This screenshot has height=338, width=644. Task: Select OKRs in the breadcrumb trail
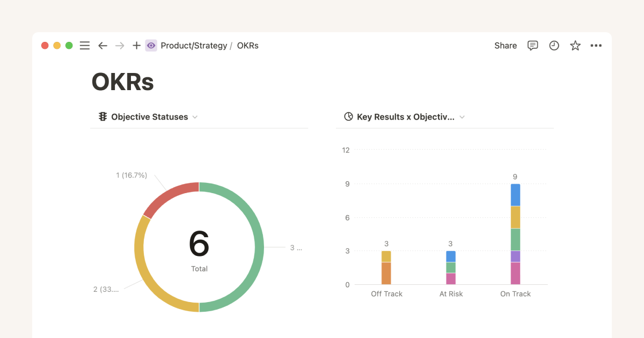pos(247,46)
